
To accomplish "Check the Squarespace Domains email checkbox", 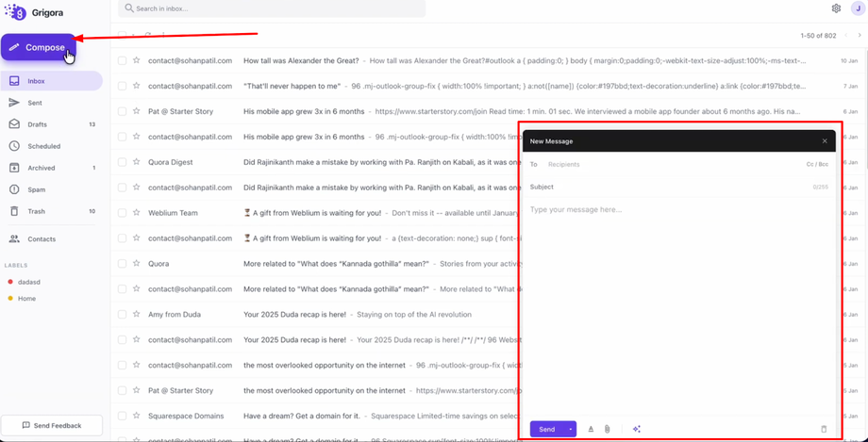I will coord(123,416).
